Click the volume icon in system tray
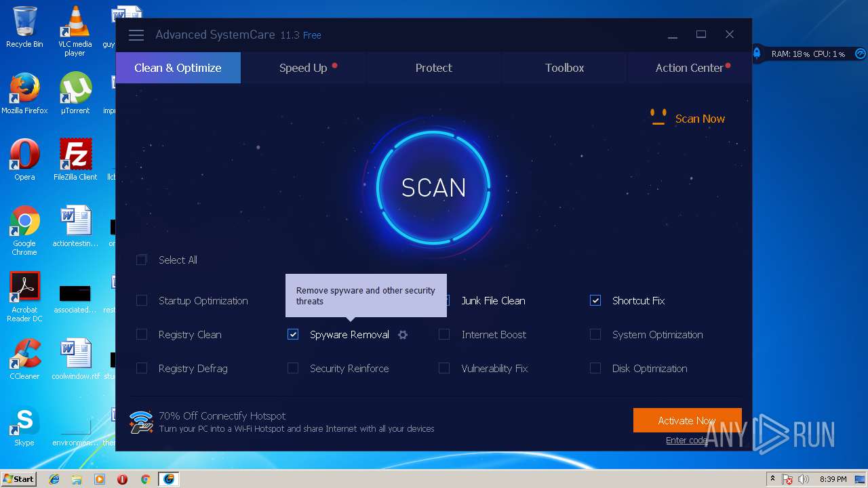Viewport: 868px width, 488px height. tap(804, 479)
